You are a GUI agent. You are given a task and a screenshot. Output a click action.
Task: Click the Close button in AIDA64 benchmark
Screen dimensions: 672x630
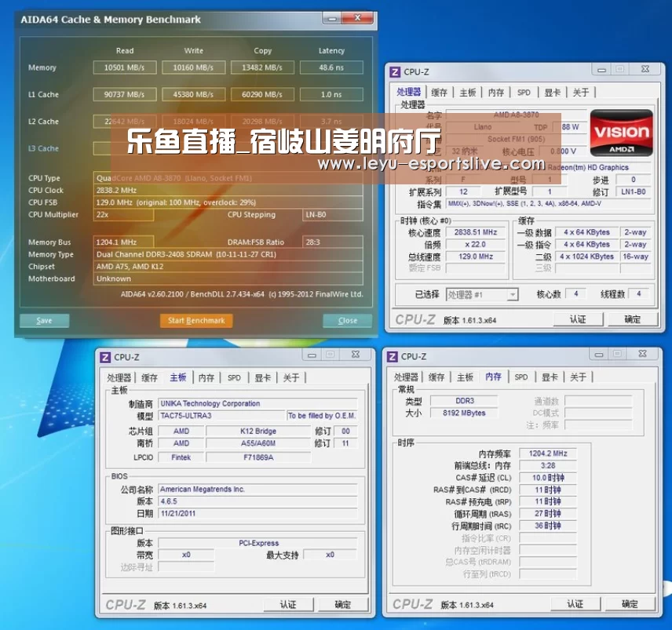(x=347, y=320)
